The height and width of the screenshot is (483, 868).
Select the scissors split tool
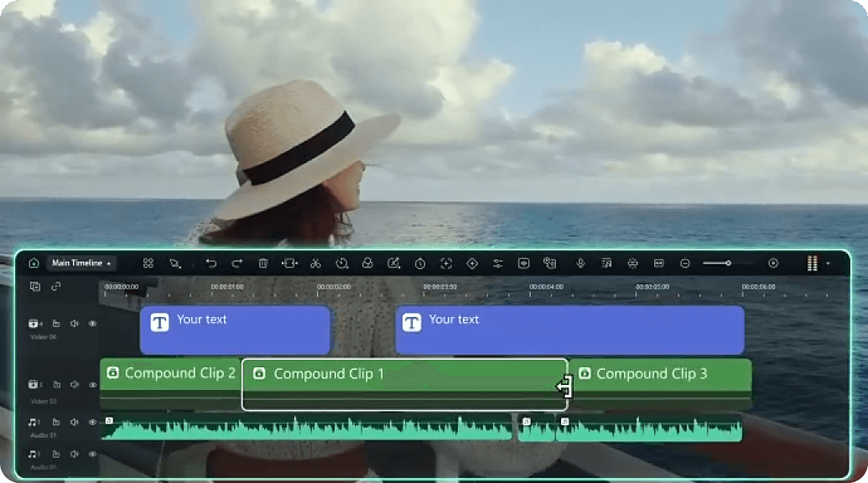click(314, 263)
